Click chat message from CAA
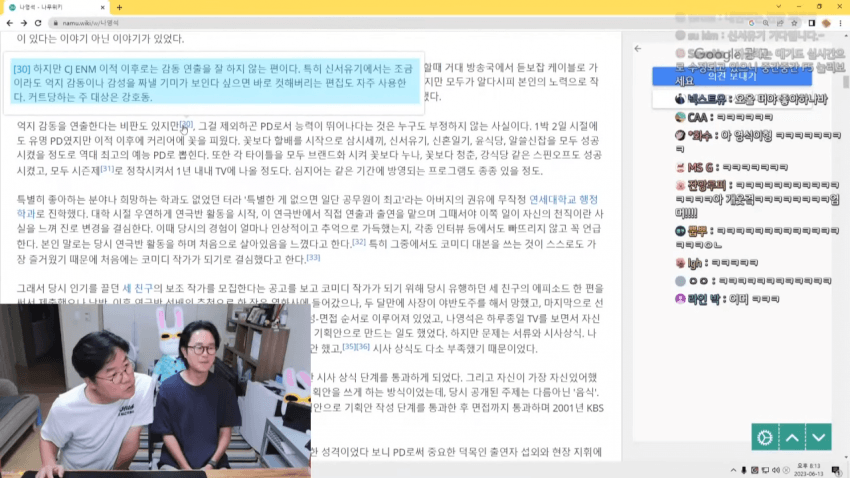The width and height of the screenshot is (850, 478). 724,117
